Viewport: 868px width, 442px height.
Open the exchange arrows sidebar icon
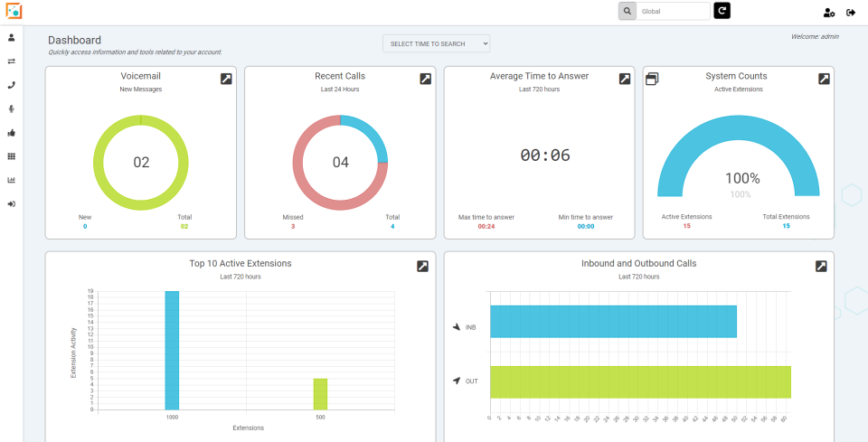11,61
